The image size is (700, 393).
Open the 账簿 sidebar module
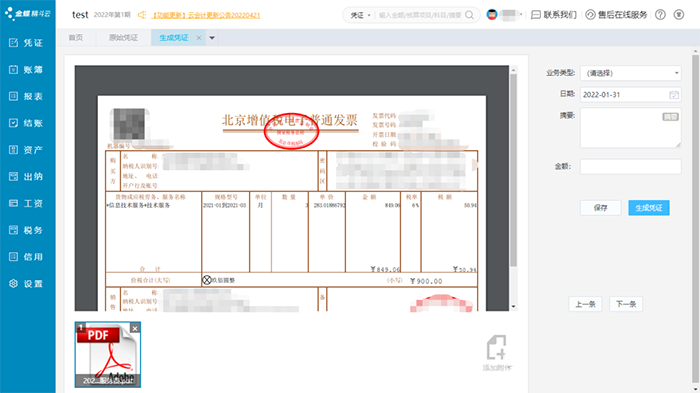pos(27,70)
